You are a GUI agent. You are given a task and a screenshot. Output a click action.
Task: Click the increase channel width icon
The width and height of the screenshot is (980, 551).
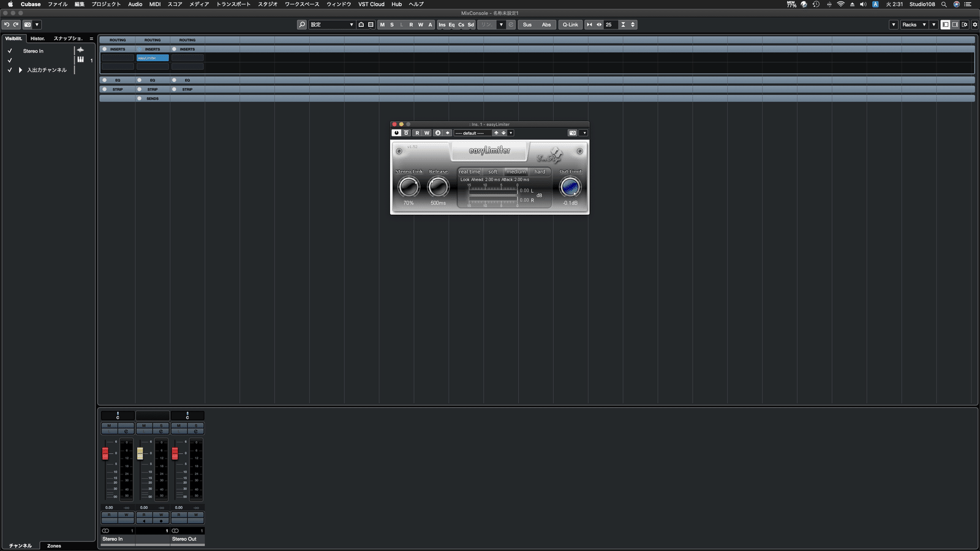coord(599,24)
